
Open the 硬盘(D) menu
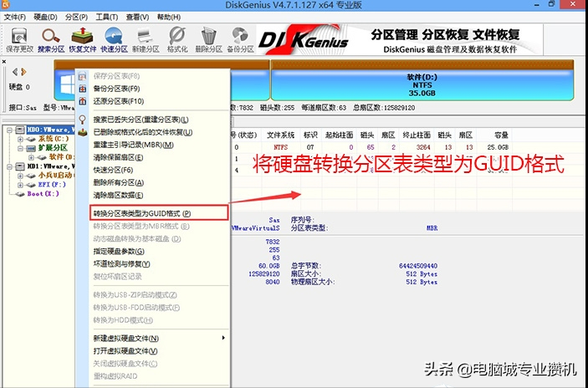coord(45,18)
